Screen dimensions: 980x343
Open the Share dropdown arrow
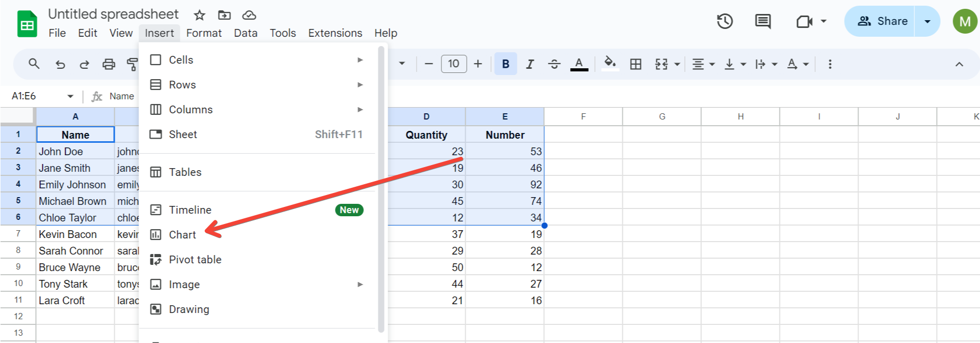pyautogui.click(x=927, y=21)
